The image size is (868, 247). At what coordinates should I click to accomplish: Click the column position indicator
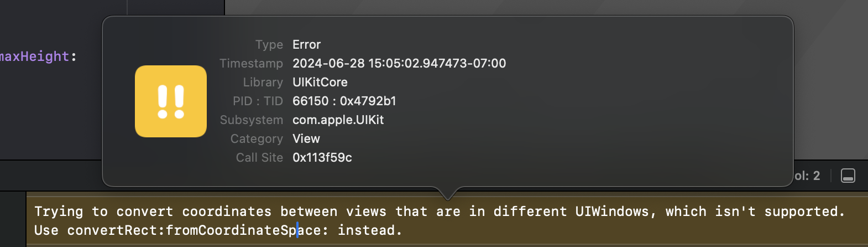tap(807, 176)
